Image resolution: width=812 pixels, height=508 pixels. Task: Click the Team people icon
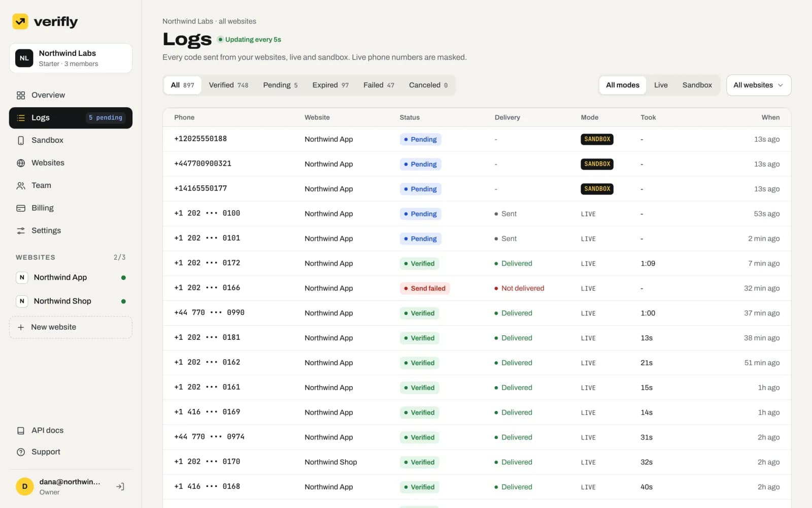(21, 186)
